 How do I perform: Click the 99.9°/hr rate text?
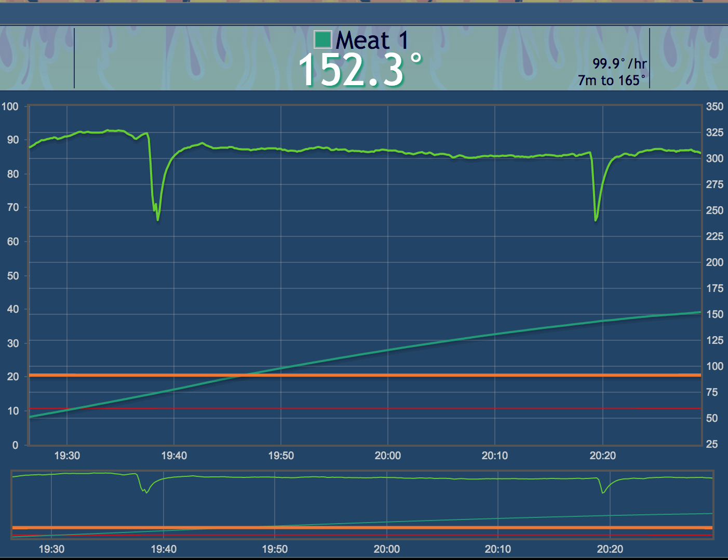(619, 63)
